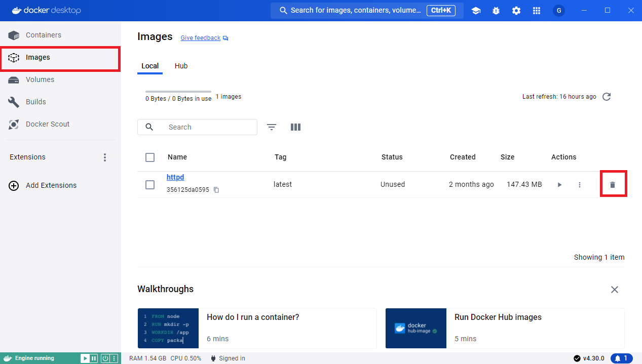Open 'Run Docker Hub images' walkthrough
This screenshot has width=642, height=364.
505,328
